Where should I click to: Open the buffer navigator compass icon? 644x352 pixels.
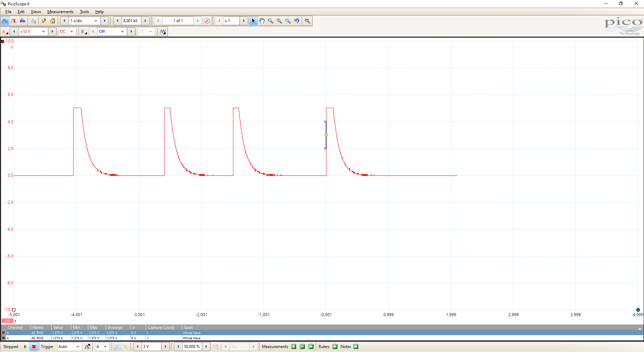[x=207, y=21]
